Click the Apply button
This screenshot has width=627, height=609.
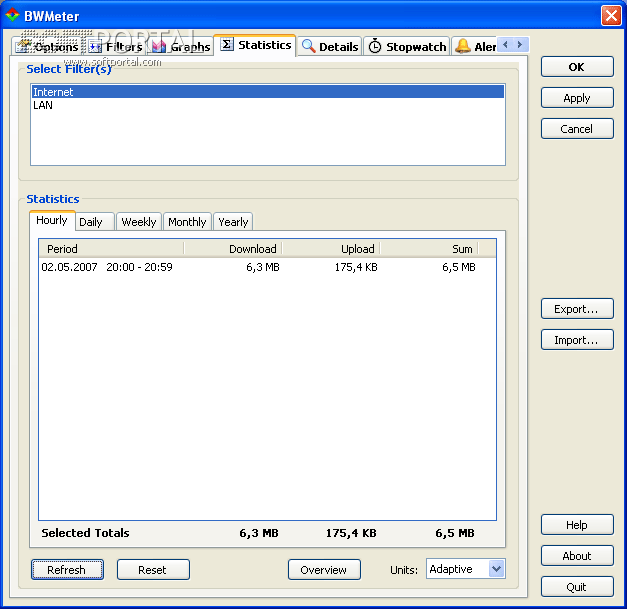(577, 98)
